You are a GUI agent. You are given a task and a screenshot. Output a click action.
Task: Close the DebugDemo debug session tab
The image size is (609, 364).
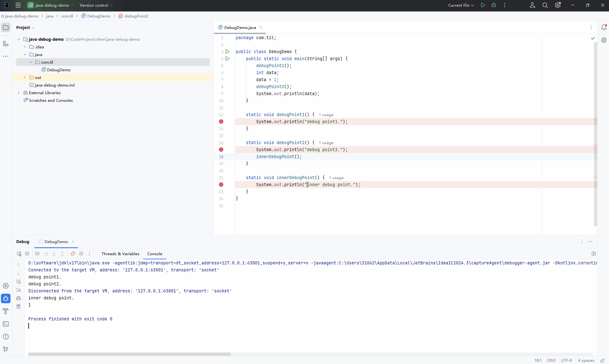(x=73, y=241)
